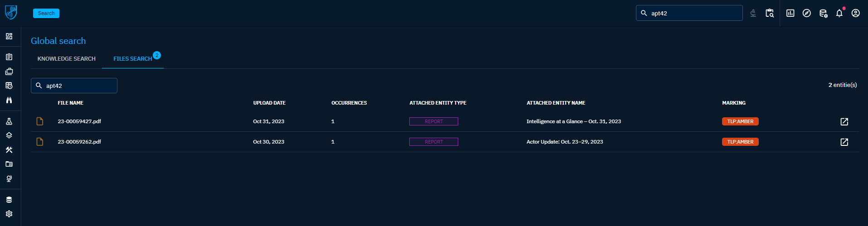The image size is (868, 226).
Task: Open Data database icon in sidebar
Action: pyautogui.click(x=9, y=200)
